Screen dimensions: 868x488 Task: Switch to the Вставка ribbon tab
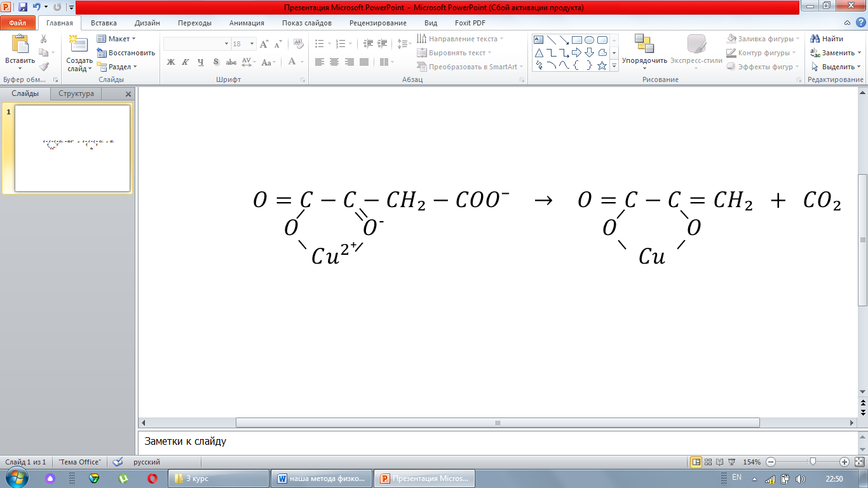click(104, 23)
